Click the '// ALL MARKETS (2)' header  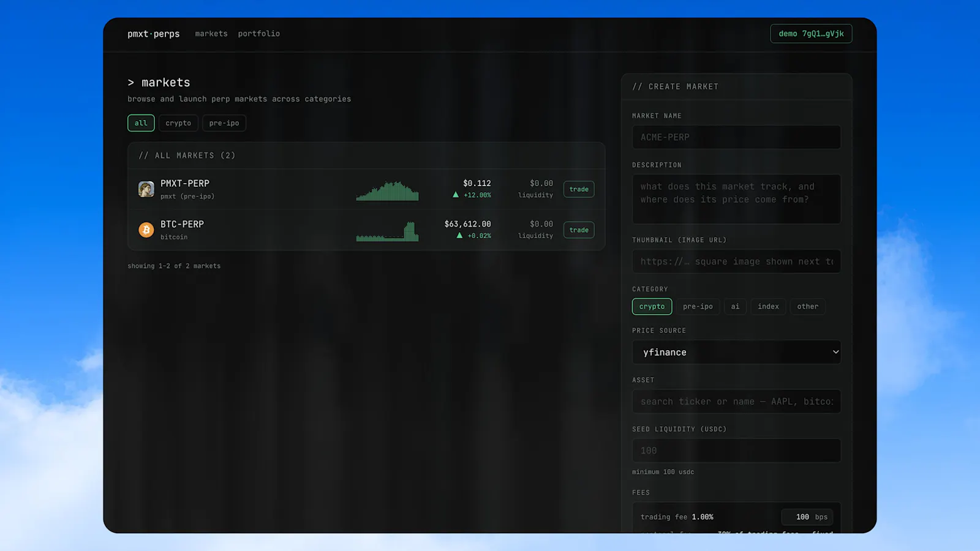point(187,156)
